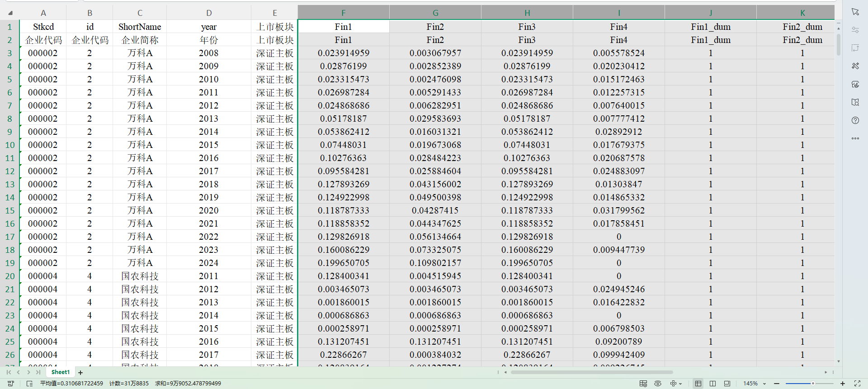Select the Sheet1 tab
This screenshot has width=868, height=389.
pos(61,372)
